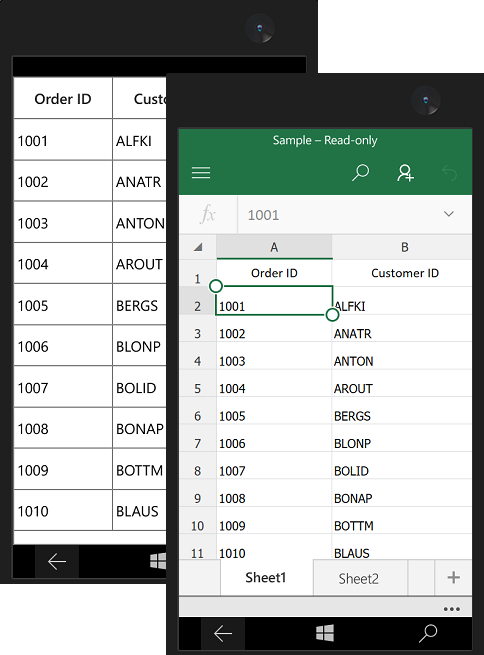Click 1010 in the rear phone grid
Screen dimensions: 484x655
point(63,510)
